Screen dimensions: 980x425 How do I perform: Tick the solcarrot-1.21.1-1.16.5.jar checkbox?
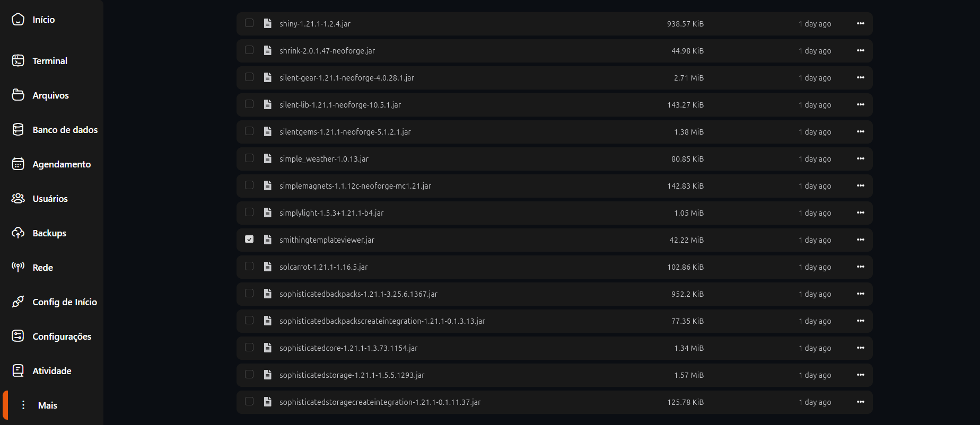(249, 267)
